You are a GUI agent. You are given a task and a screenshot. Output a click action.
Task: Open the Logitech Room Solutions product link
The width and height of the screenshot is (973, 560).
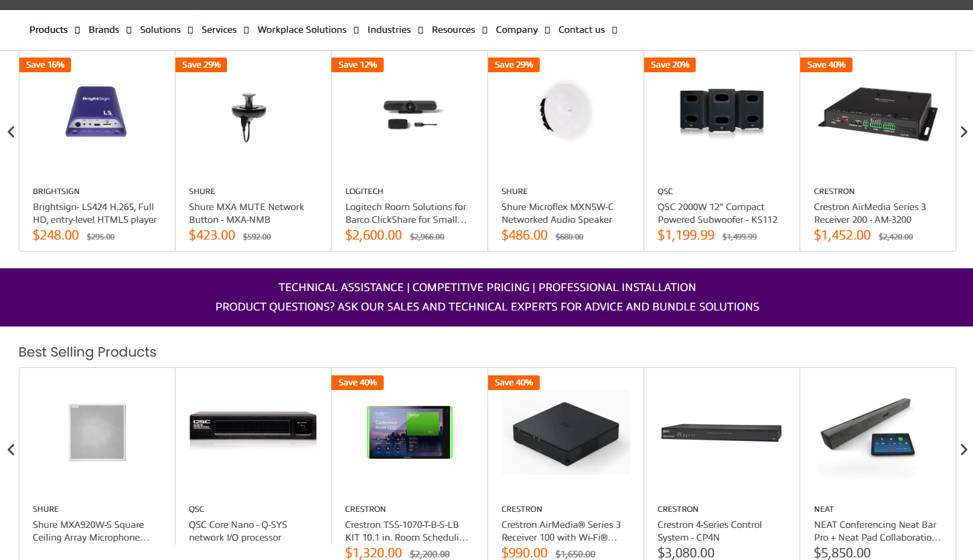pos(406,213)
